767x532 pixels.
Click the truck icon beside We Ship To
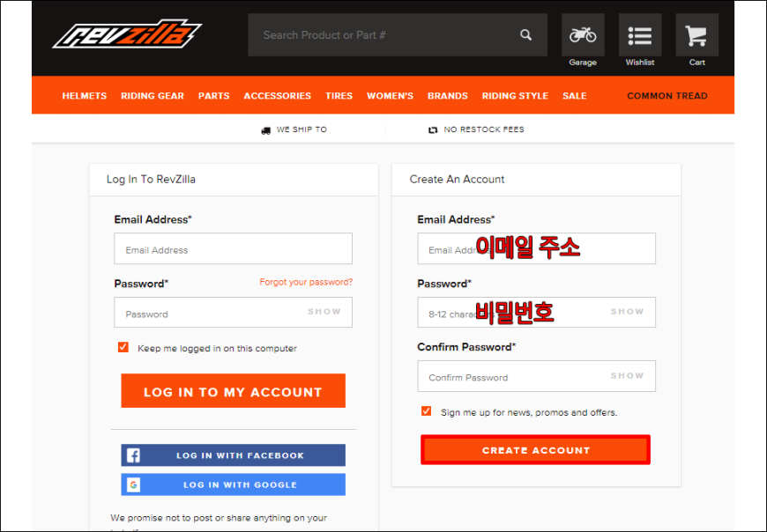pos(265,130)
